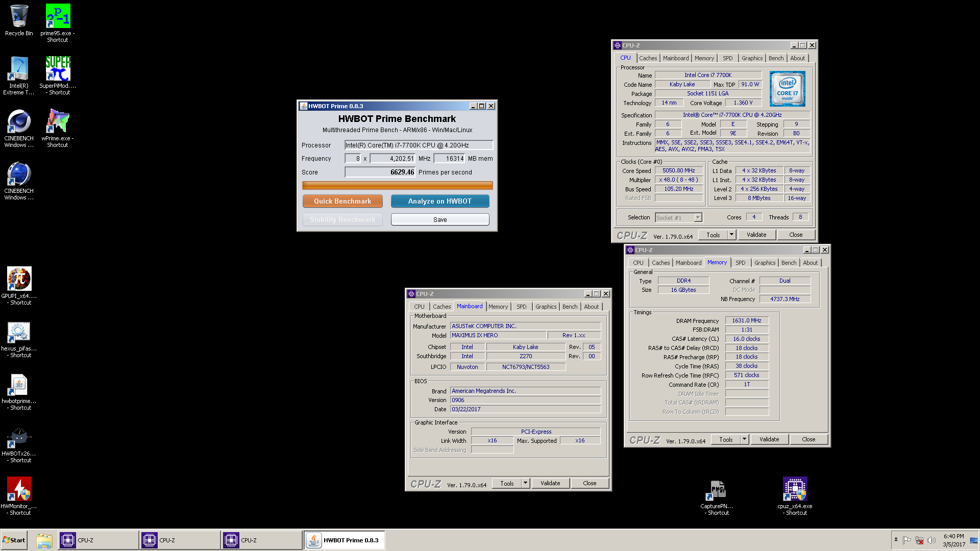Click the Score field showing 6629.46

point(380,172)
